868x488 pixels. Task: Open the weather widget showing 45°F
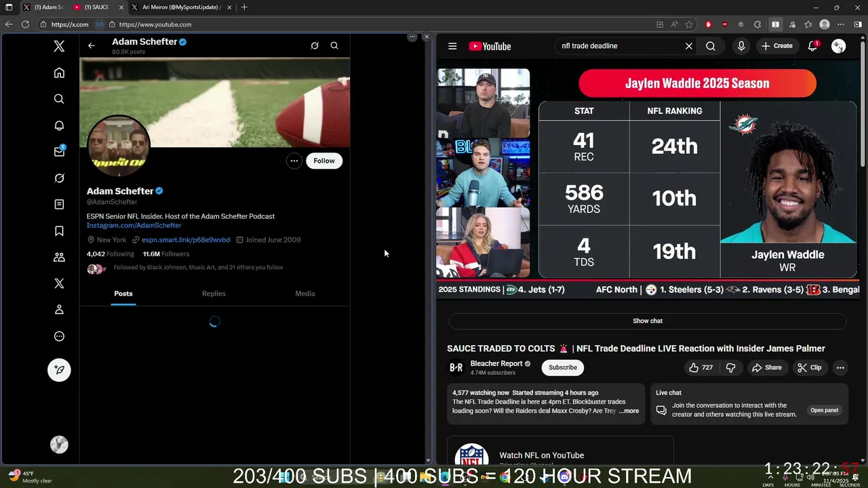click(x=29, y=476)
